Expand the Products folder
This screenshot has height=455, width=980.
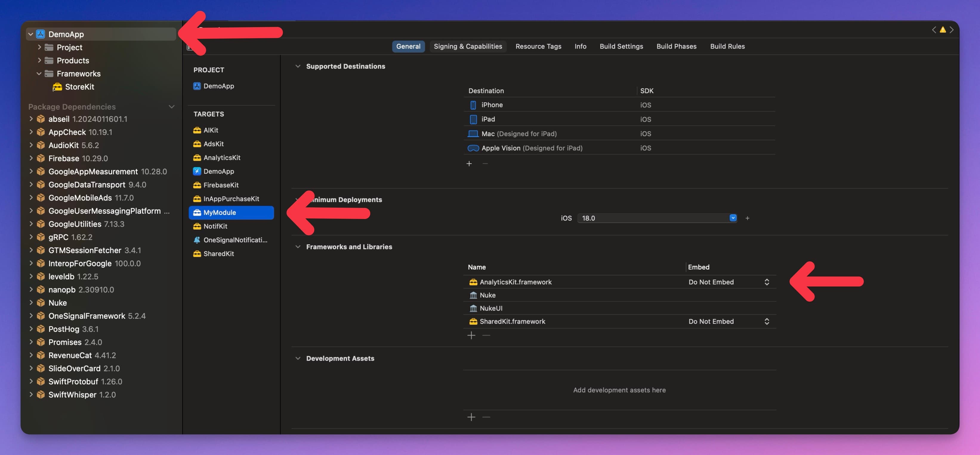(39, 61)
